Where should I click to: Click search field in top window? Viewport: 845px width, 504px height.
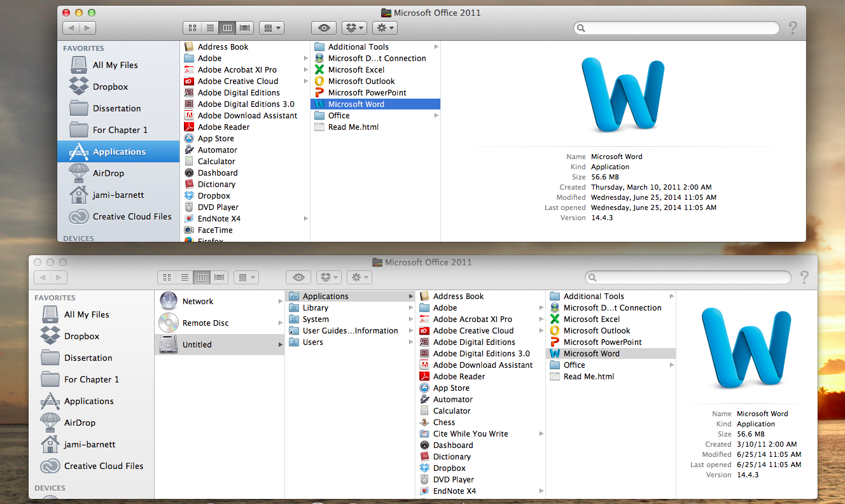[x=676, y=28]
